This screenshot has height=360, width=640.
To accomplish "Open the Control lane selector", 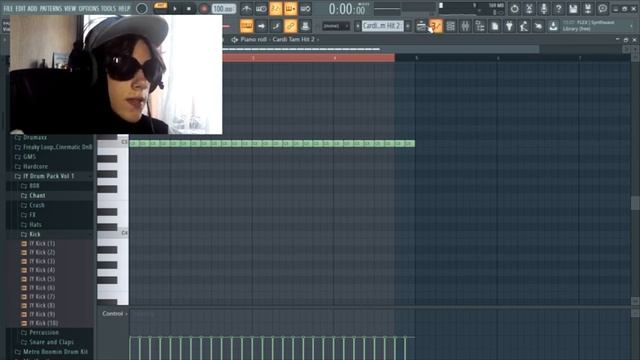I will 115,313.
